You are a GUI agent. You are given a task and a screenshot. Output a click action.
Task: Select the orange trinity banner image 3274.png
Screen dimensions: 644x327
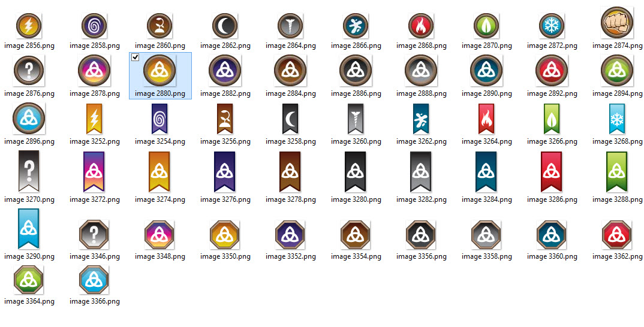click(160, 171)
